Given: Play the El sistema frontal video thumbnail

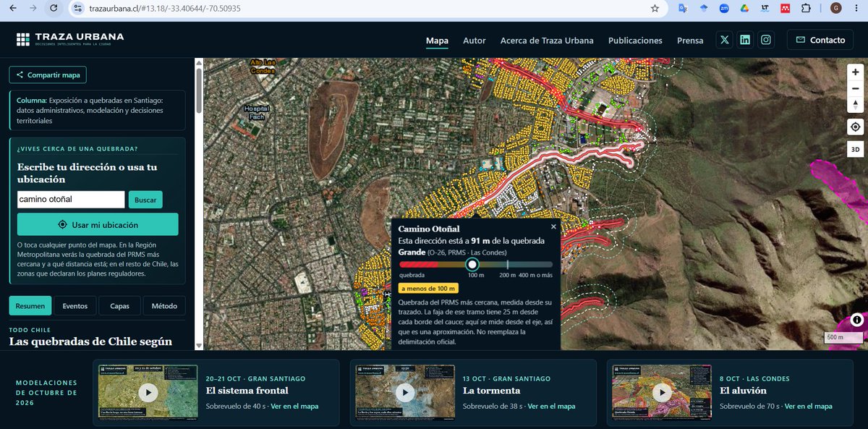Looking at the screenshot, I should coord(148,392).
